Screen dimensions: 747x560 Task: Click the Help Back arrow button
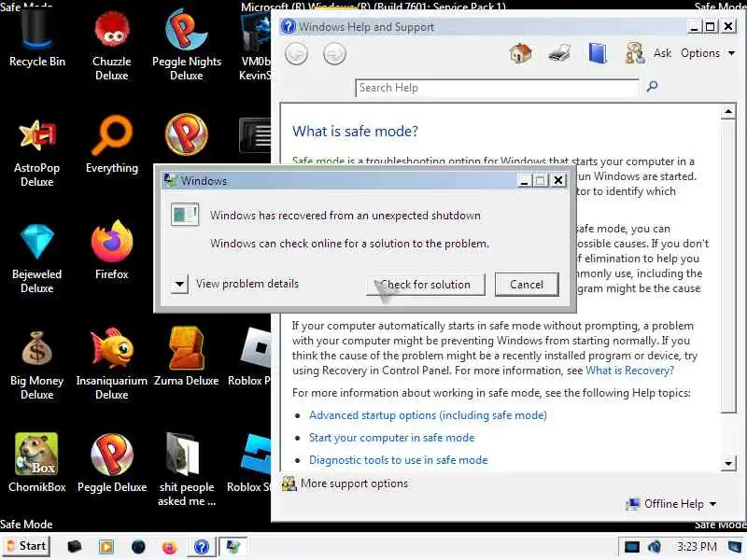coord(296,54)
